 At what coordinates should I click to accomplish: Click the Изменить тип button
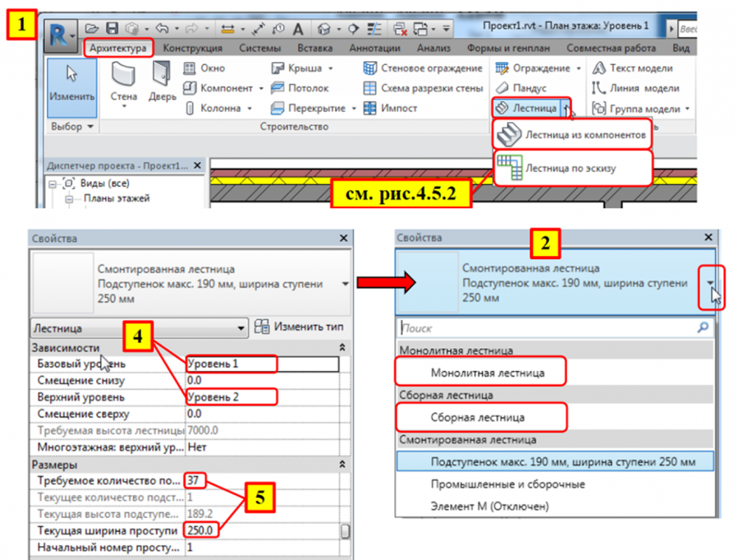pyautogui.click(x=300, y=327)
